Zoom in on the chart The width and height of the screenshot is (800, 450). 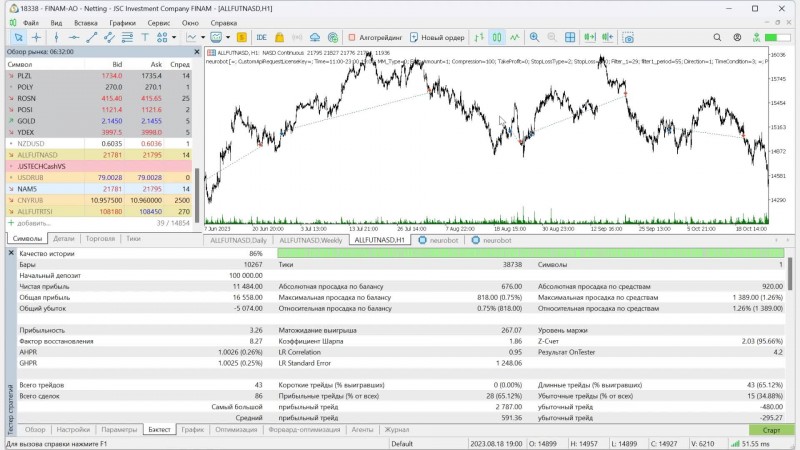pyautogui.click(x=534, y=37)
